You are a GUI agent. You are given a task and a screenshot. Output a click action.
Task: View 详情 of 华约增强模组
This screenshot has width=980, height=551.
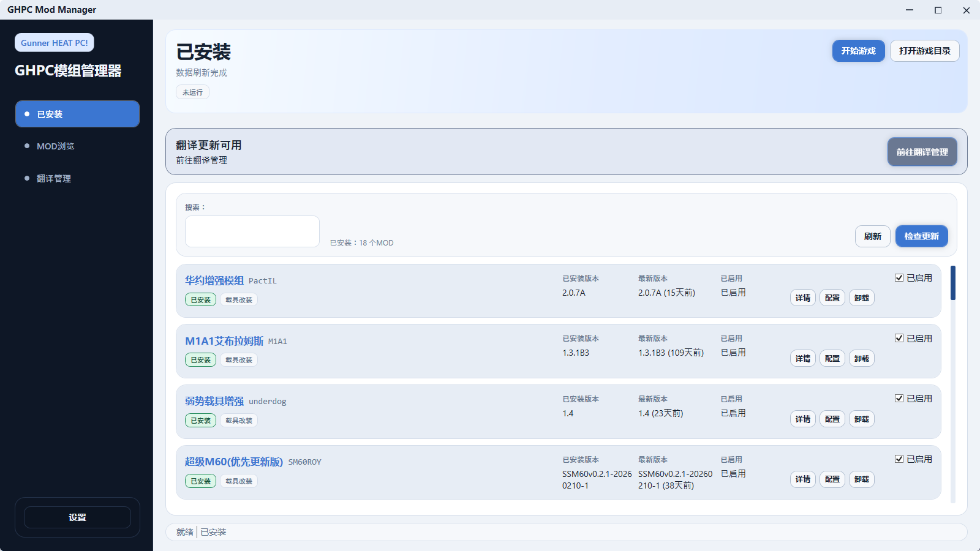(802, 298)
